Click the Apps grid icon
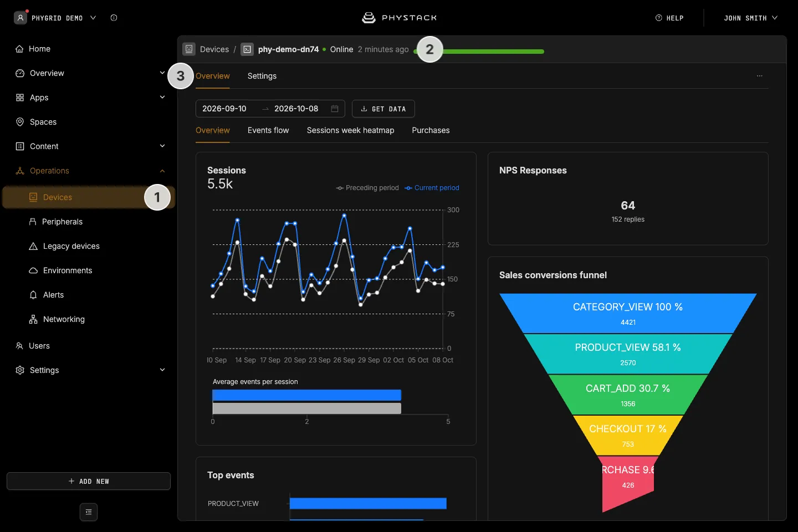798x532 pixels. pyautogui.click(x=20, y=98)
